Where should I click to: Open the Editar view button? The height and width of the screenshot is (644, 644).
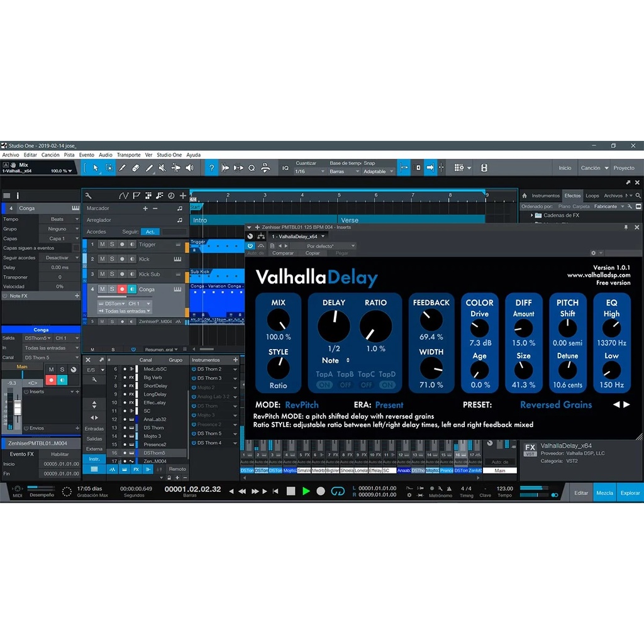click(581, 492)
